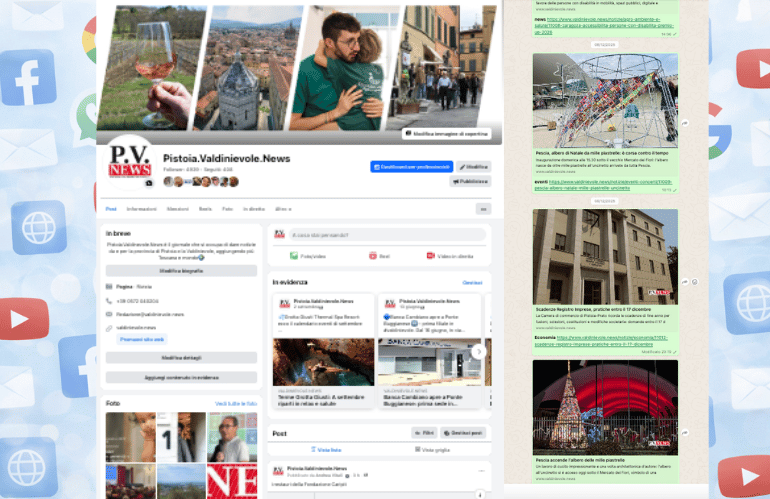Click Modifica biografia button
Screen dimensions: 770x499
pyautogui.click(x=181, y=271)
